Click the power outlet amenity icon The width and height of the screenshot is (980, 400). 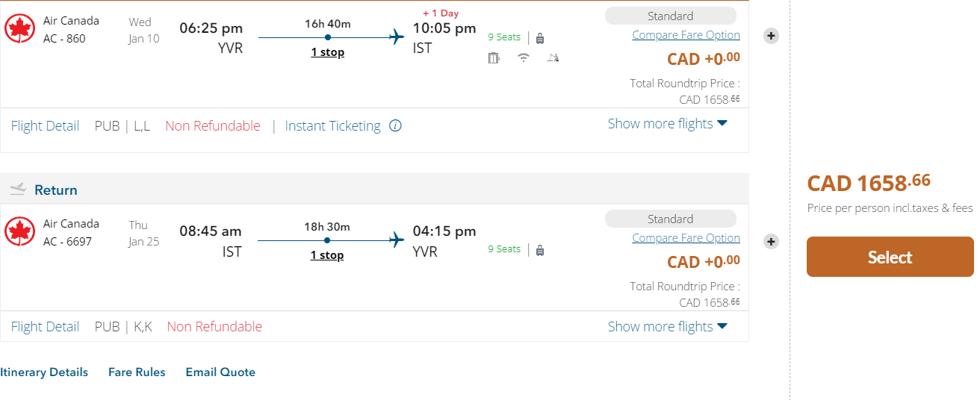(x=494, y=57)
